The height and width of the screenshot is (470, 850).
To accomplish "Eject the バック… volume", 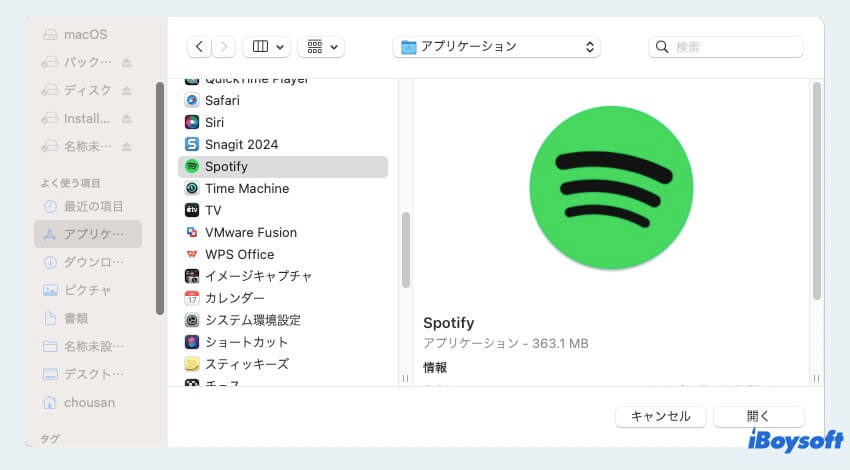I will point(126,62).
